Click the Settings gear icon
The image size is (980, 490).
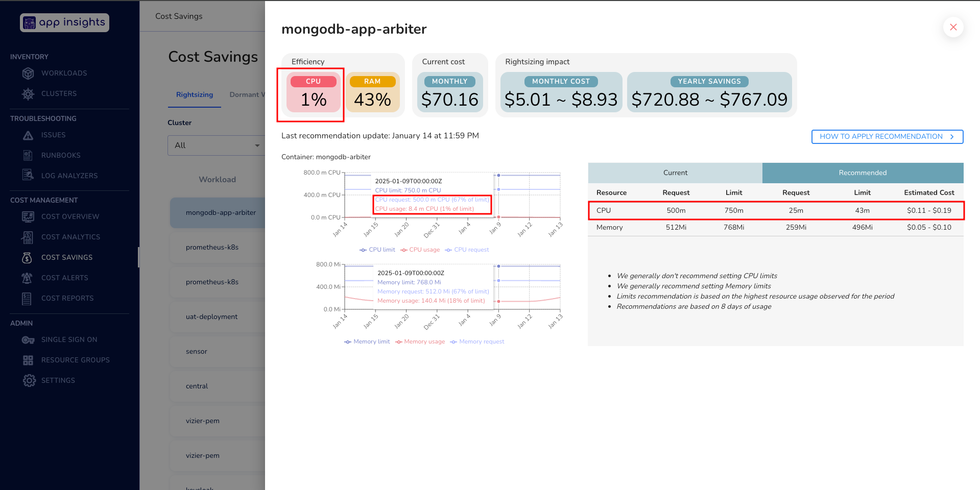[29, 381]
